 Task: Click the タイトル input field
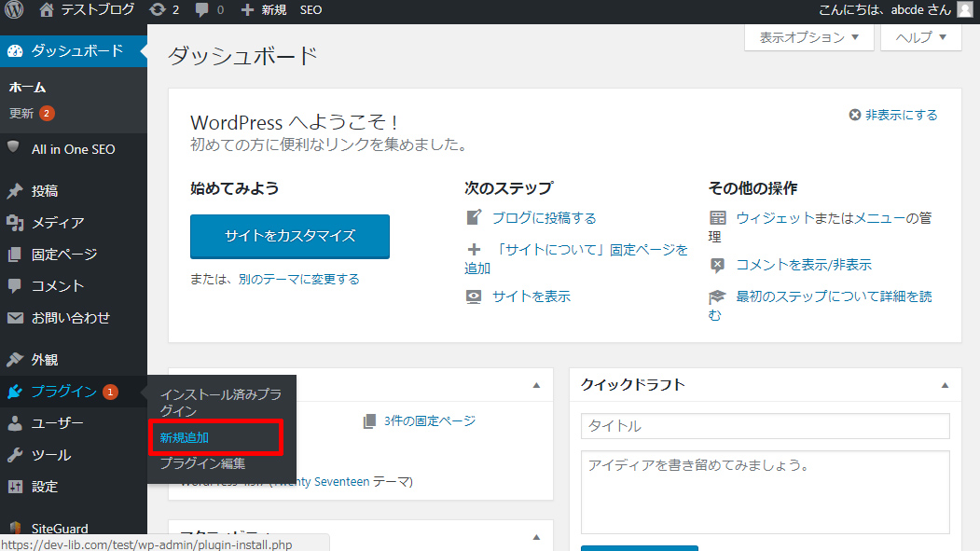coord(765,426)
